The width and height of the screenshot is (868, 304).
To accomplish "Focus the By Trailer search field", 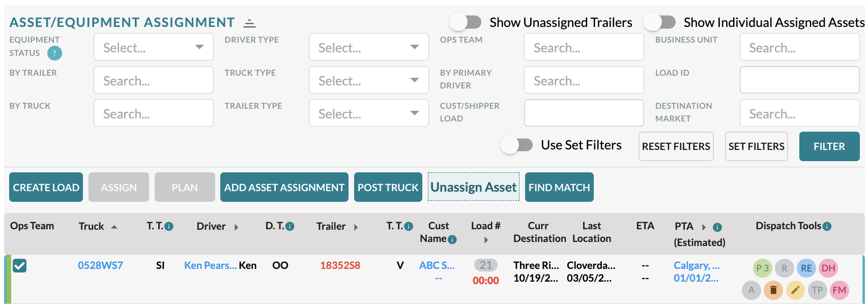I will point(154,80).
